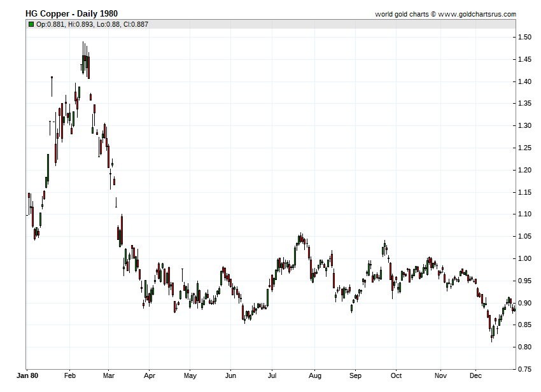Screen dimensions: 541x392
Task: Click the 0.90 price axis label
Action: (524, 303)
